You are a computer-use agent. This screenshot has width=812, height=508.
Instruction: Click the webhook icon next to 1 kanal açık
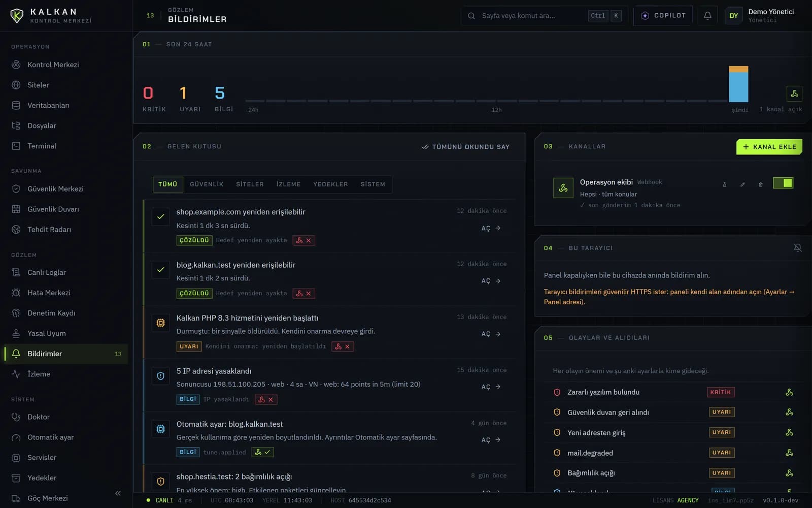[794, 93]
